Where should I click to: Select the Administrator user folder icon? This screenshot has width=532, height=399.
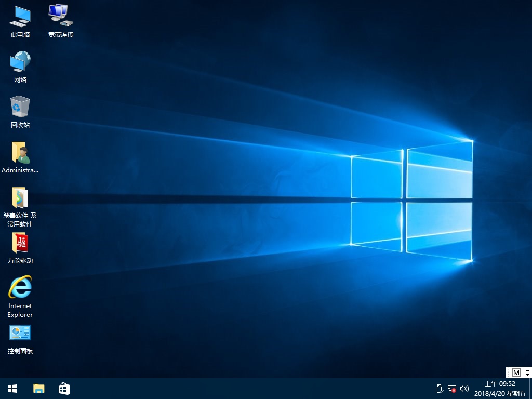click(20, 157)
